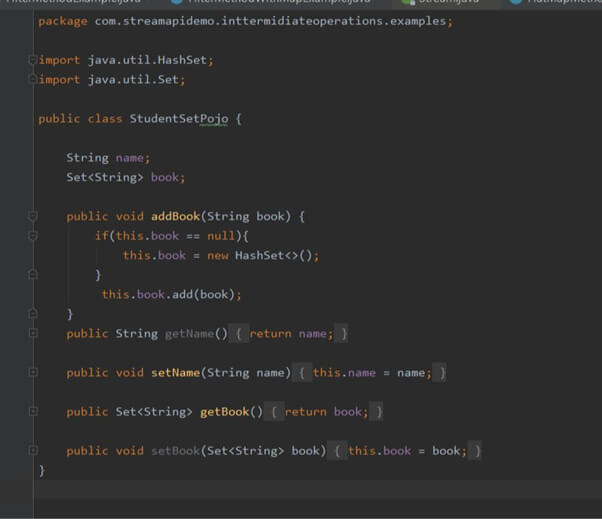The height and width of the screenshot is (519, 602).
Task: Click the add call in this.book.add(book)
Action: point(182,294)
